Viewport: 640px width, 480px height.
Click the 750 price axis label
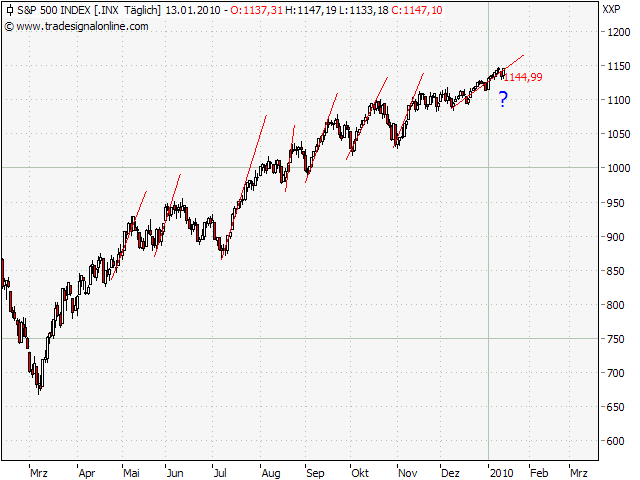[x=616, y=339]
